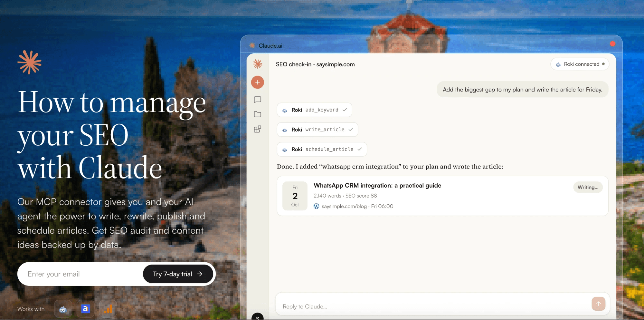
Task: Click the orange bar chart icon after Works with
Action: pyautogui.click(x=108, y=309)
